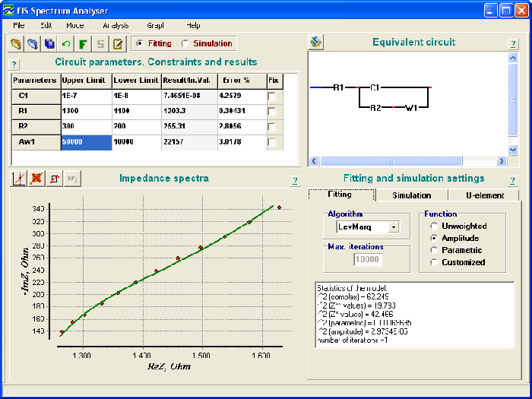Open the LevMarq algorithm dropdown
The height and width of the screenshot is (399, 532).
point(393,226)
